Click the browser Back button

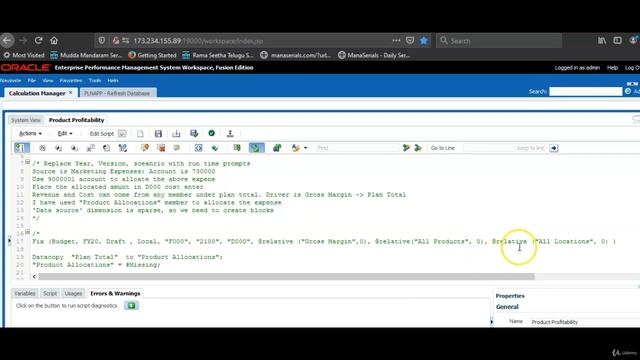tap(7, 40)
